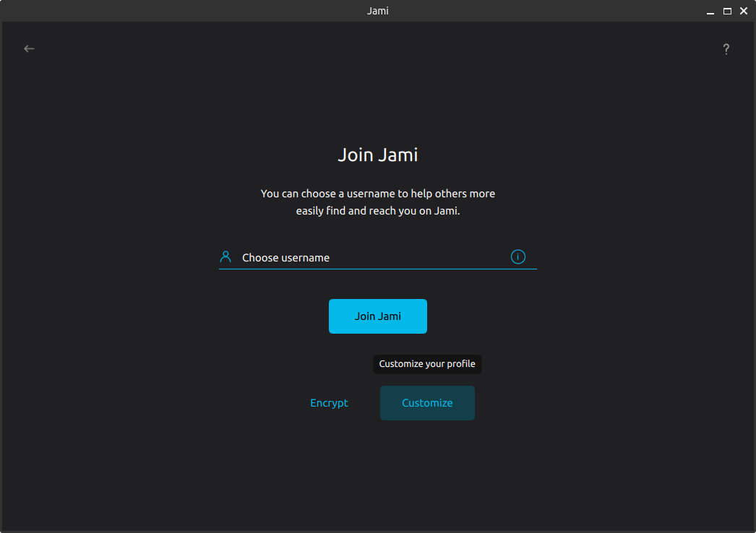Image resolution: width=756 pixels, height=533 pixels.
Task: Select the back arrow in the top left
Action: [x=29, y=48]
